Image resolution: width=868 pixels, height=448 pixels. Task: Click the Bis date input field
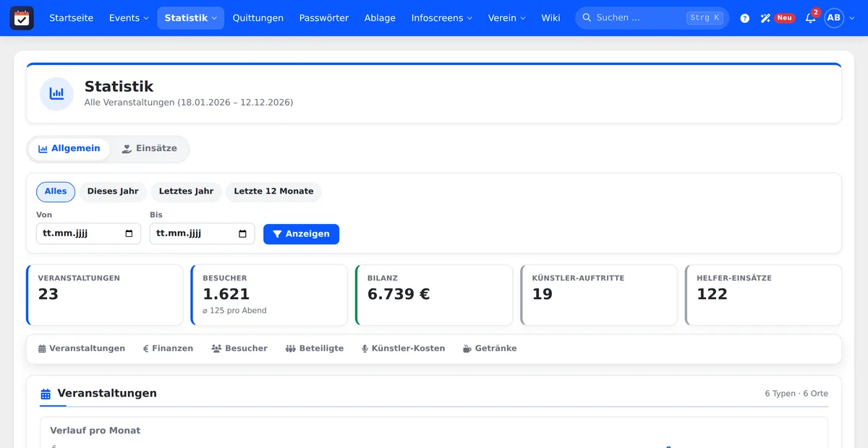click(202, 234)
